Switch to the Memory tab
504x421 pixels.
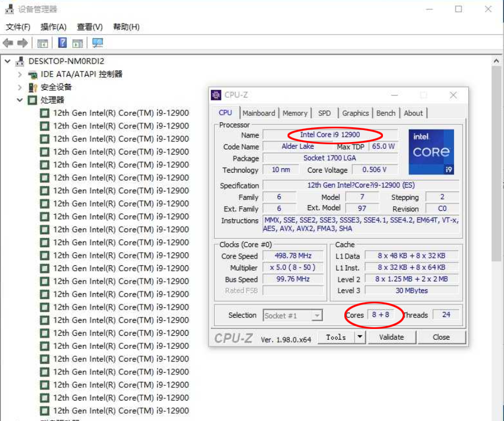(295, 113)
